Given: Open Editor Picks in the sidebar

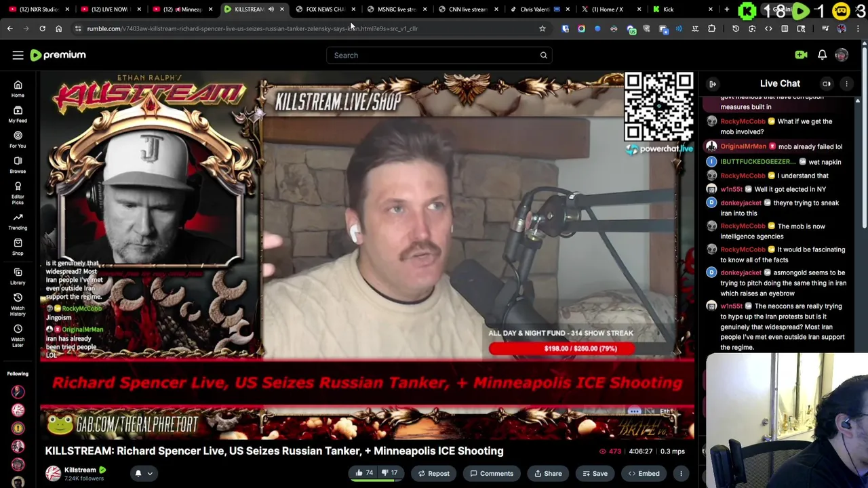Looking at the screenshot, I should coord(18,192).
